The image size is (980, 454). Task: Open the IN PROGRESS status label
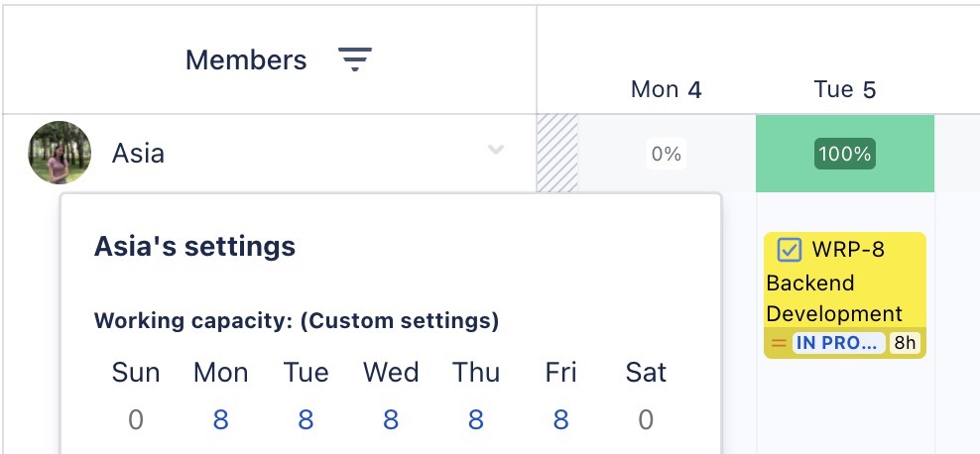[837, 343]
